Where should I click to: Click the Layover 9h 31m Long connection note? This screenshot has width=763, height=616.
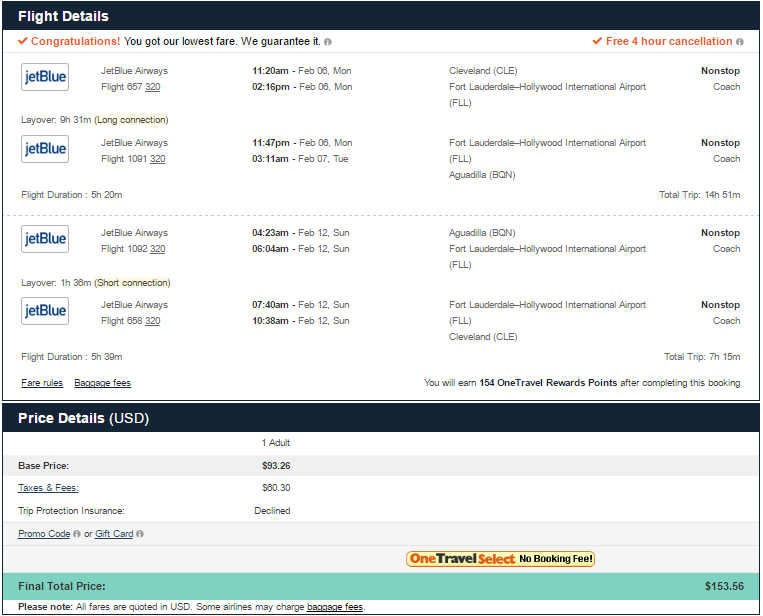95,120
